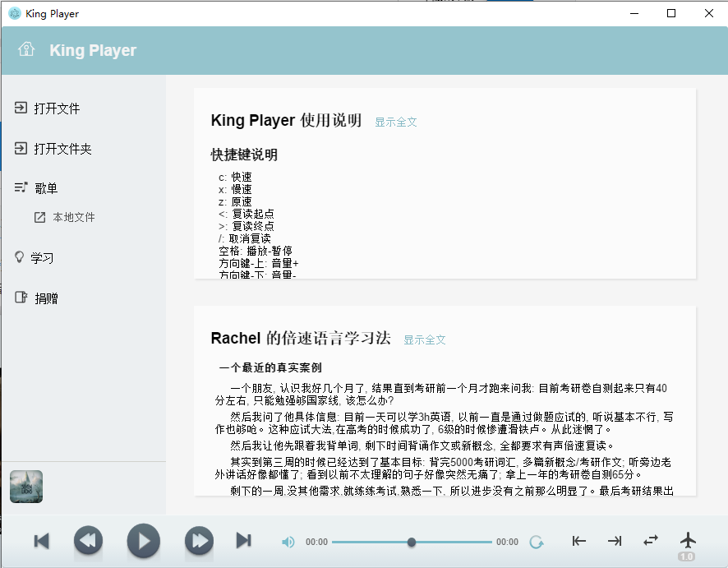
Task: Set the repeat start point marker
Action: coord(578,541)
